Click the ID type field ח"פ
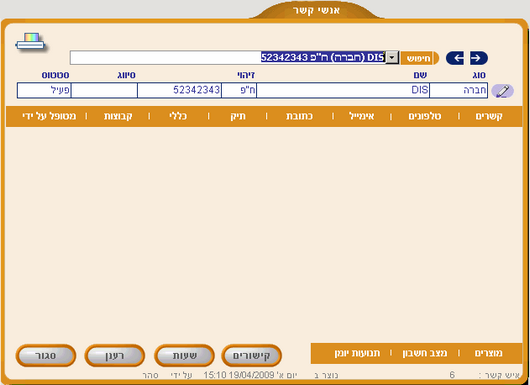Viewport: 530px width, 385px height. [x=239, y=90]
